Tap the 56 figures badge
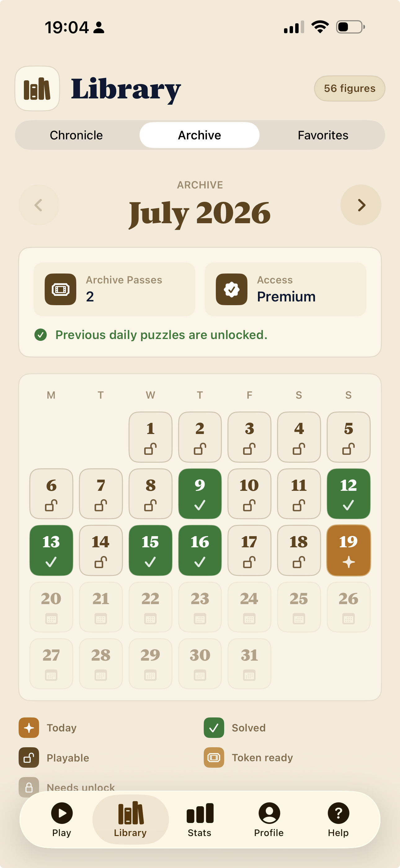400x868 pixels. tap(349, 88)
